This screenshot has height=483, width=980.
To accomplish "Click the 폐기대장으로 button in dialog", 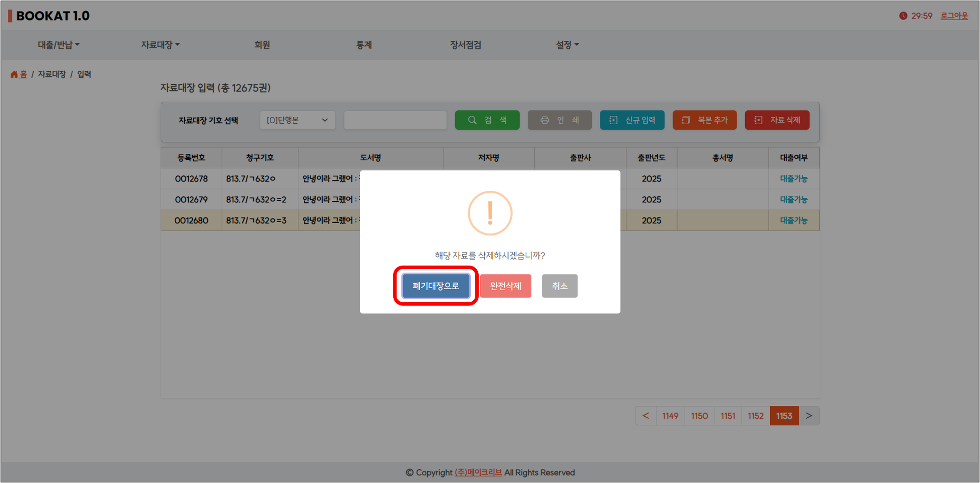I will point(436,286).
